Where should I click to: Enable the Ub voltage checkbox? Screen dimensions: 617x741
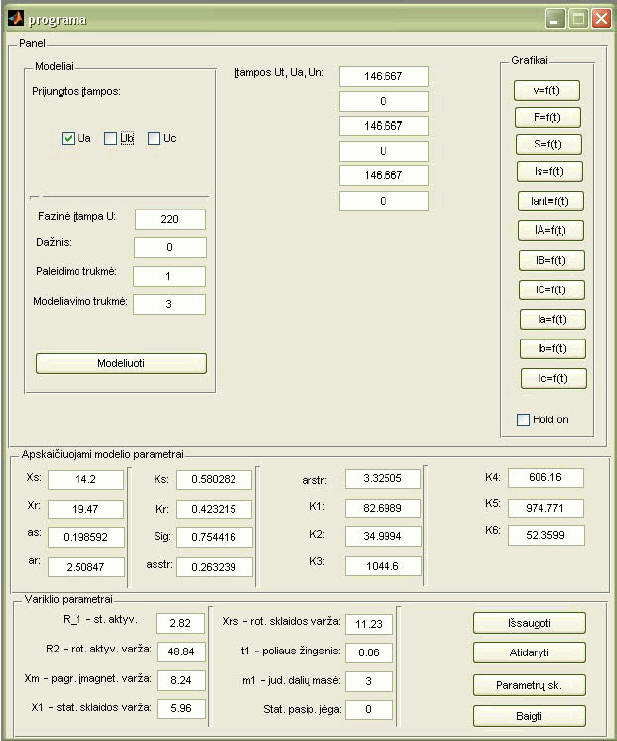(x=110, y=138)
